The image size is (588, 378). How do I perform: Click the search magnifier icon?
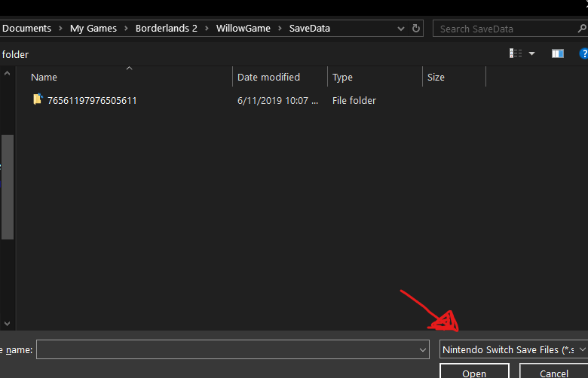583,29
